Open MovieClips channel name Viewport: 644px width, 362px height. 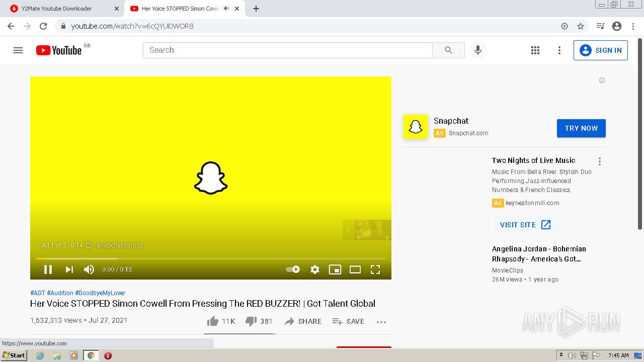[508, 270]
